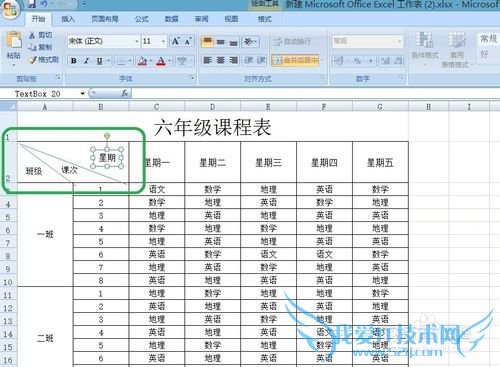
Task: Switch to the 插入 (Insert) tab
Action: click(68, 19)
